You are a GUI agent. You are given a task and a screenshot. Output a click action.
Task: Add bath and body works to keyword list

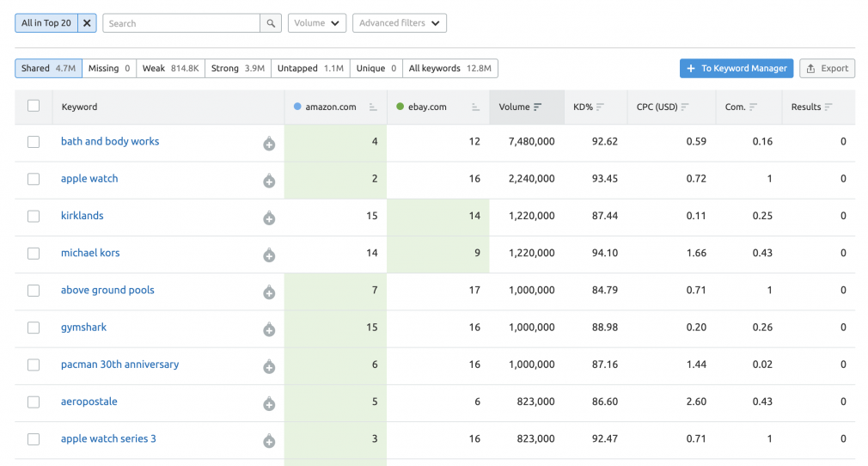[x=269, y=144]
